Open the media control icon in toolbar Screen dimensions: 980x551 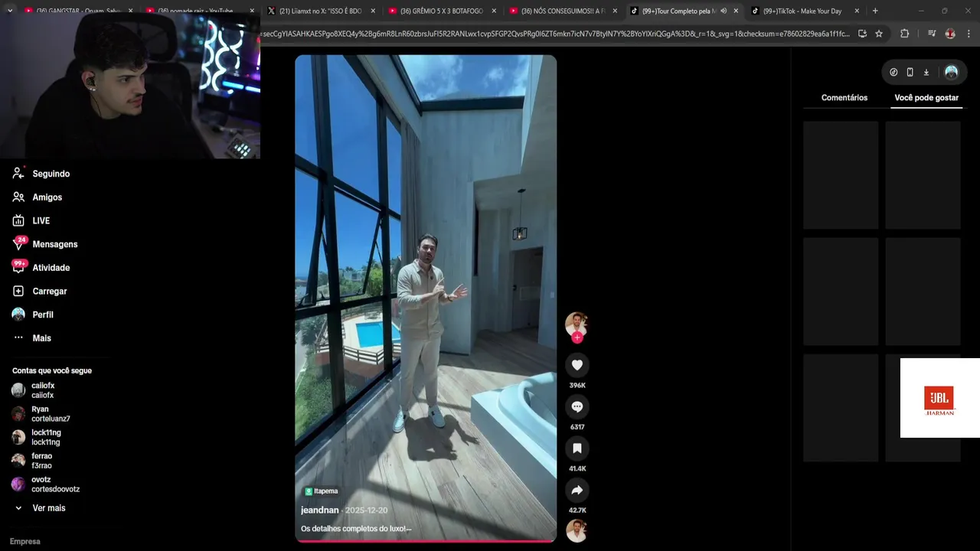pyautogui.click(x=932, y=34)
